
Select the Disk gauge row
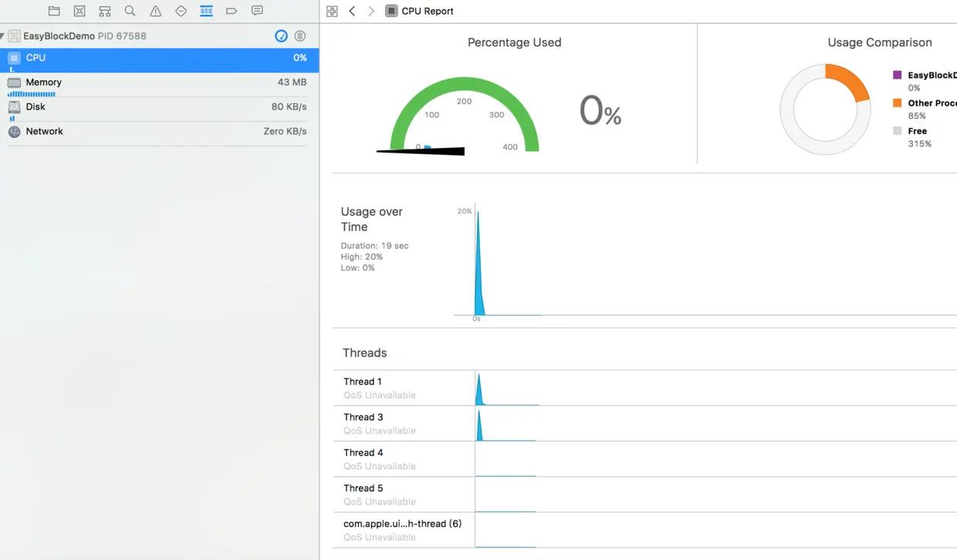click(159, 110)
